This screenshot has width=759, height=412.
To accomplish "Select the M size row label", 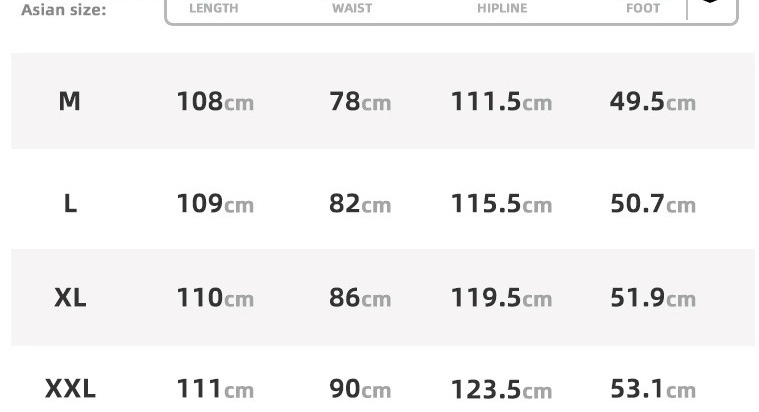I will (x=69, y=101).
